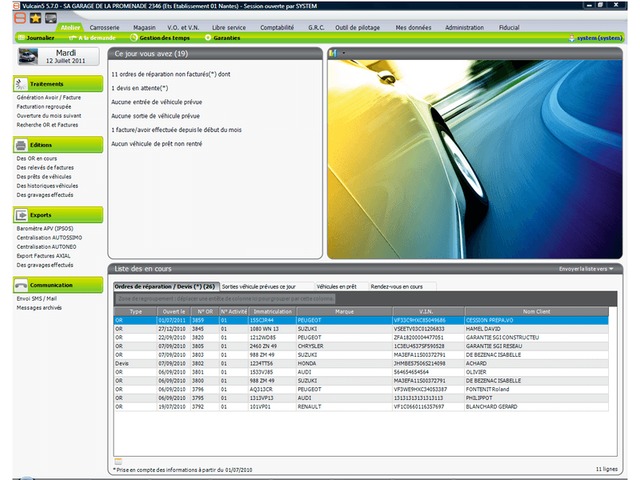Open the Comptabilité menu

click(x=277, y=27)
